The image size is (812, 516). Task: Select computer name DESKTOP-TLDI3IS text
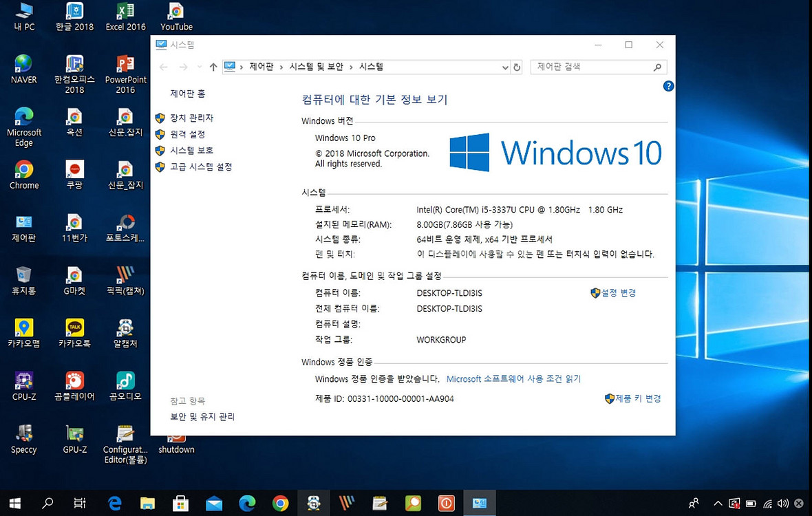tap(449, 293)
